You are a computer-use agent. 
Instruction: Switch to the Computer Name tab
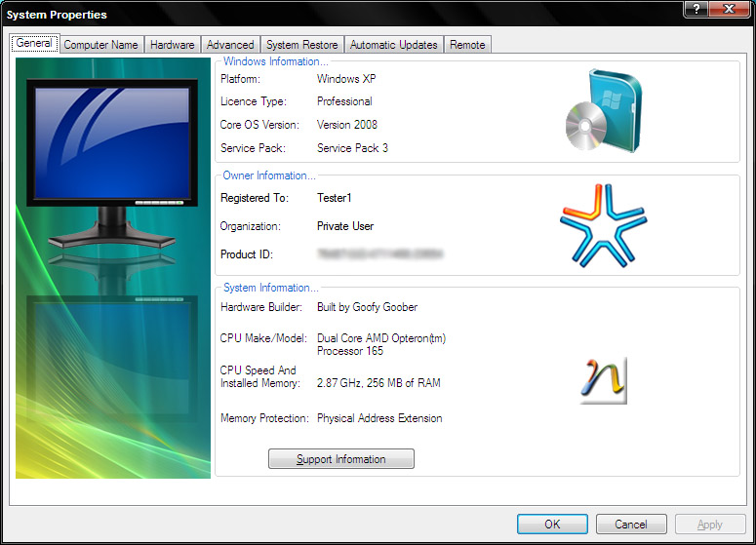pyautogui.click(x=100, y=45)
